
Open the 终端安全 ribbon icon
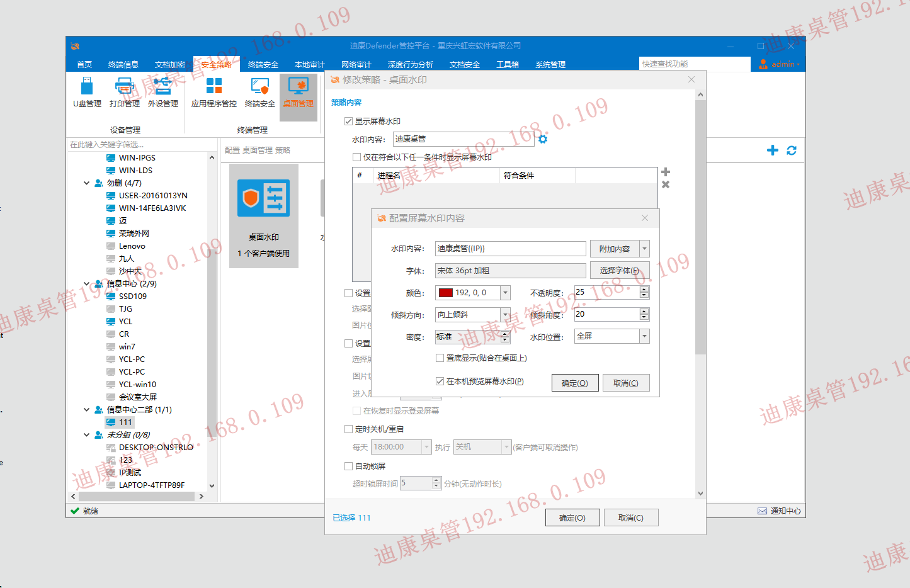pos(260,93)
